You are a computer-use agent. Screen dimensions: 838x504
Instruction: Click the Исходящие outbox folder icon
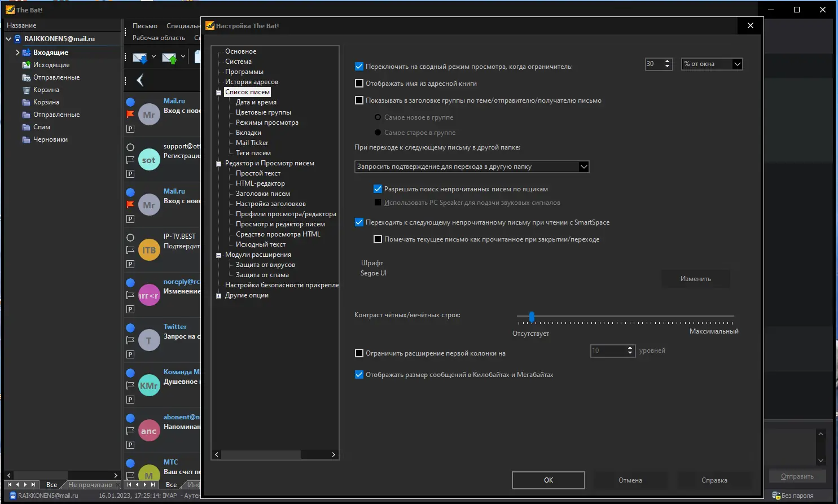[27, 65]
